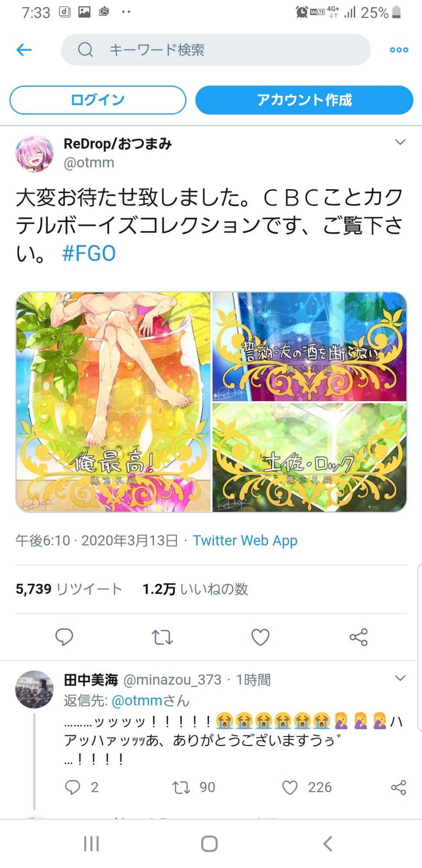Tap the ログイン button

tap(98, 100)
